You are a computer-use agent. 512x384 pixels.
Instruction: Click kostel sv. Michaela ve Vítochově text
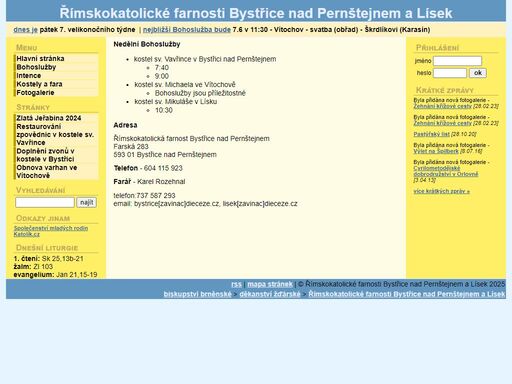pos(185,84)
